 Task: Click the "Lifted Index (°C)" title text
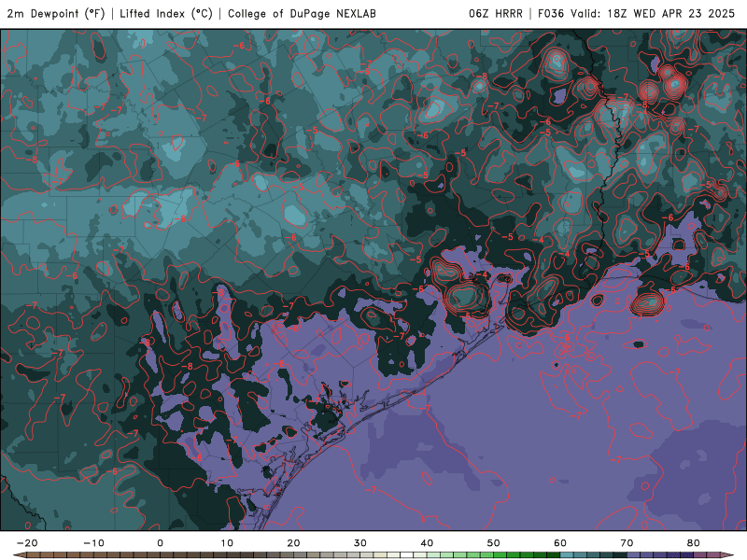pyautogui.click(x=166, y=14)
